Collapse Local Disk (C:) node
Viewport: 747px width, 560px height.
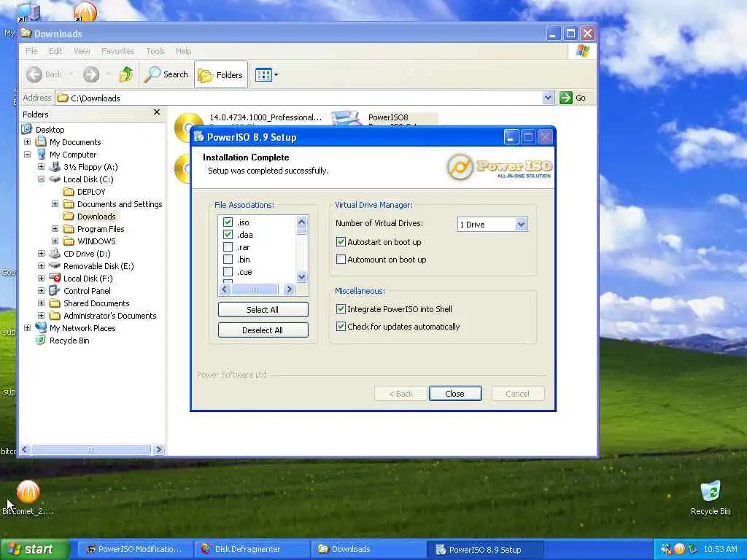click(x=41, y=179)
